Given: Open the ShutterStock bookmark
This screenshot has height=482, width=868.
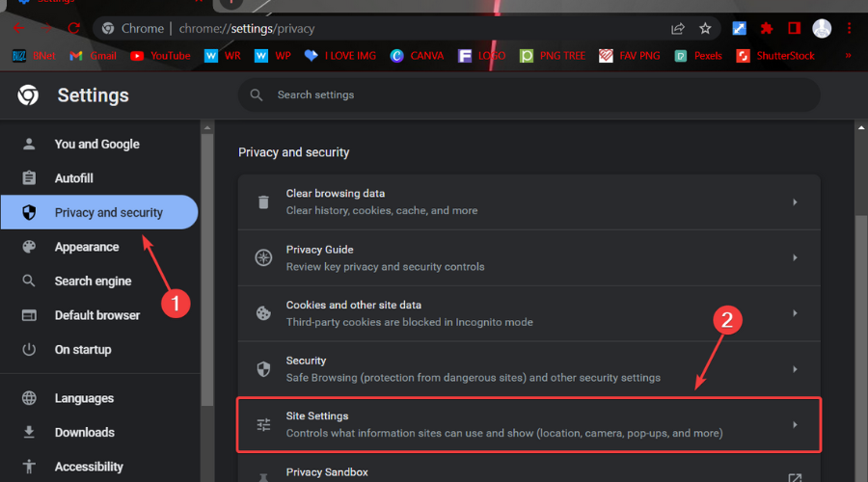Looking at the screenshot, I should coord(775,56).
